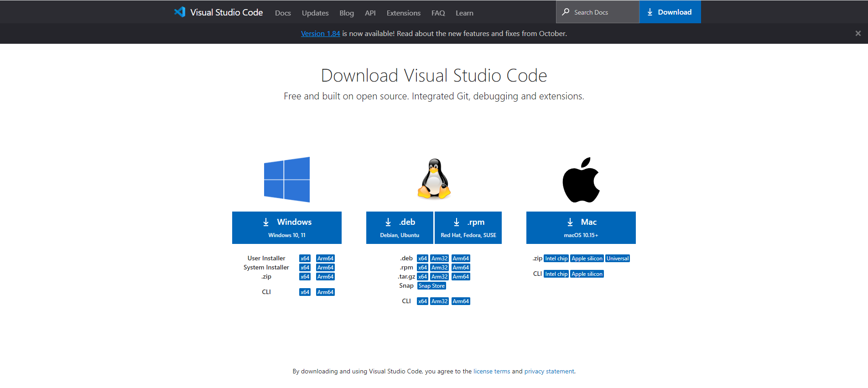Click the Visual Studio Code logo icon
This screenshot has height=388, width=868.
coord(179,12)
